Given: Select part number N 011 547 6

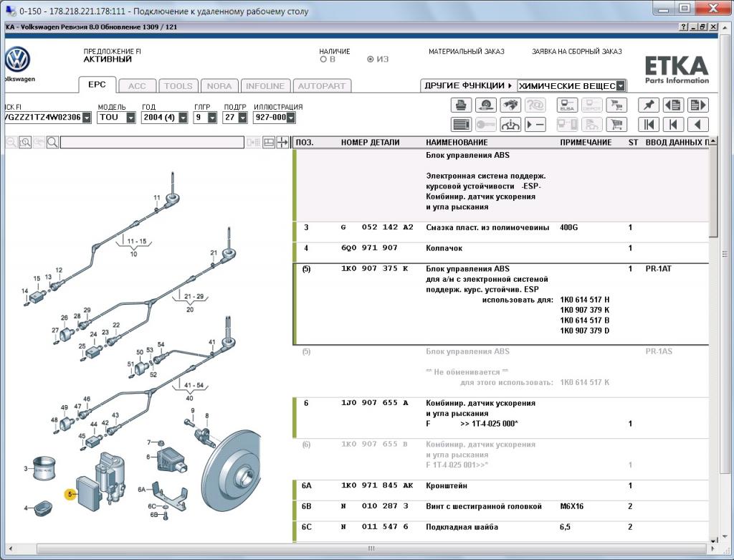Looking at the screenshot, I should click(x=375, y=527).
